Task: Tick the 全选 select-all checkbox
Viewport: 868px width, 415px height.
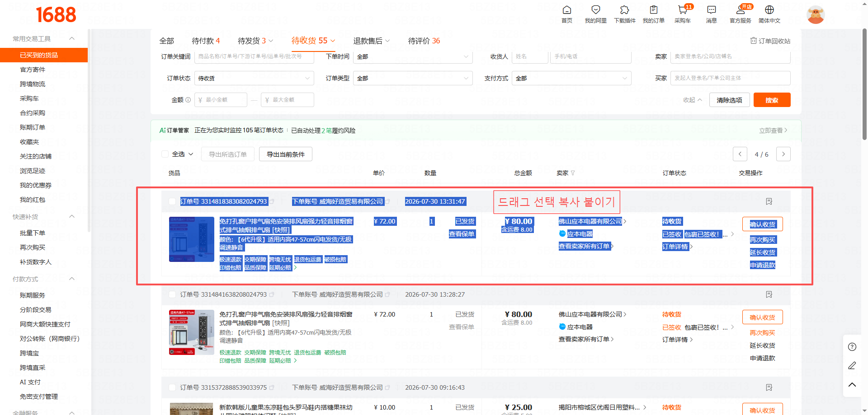Action: pos(165,154)
